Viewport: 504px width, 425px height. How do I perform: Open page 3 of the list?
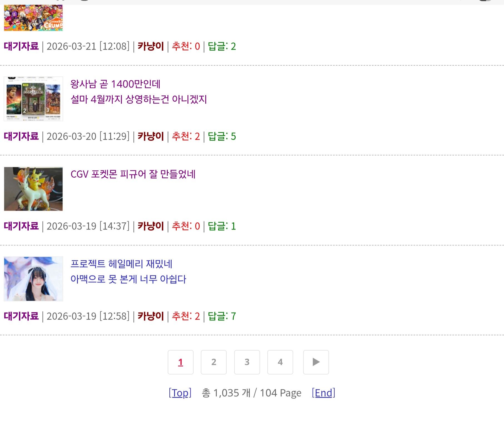(247, 362)
